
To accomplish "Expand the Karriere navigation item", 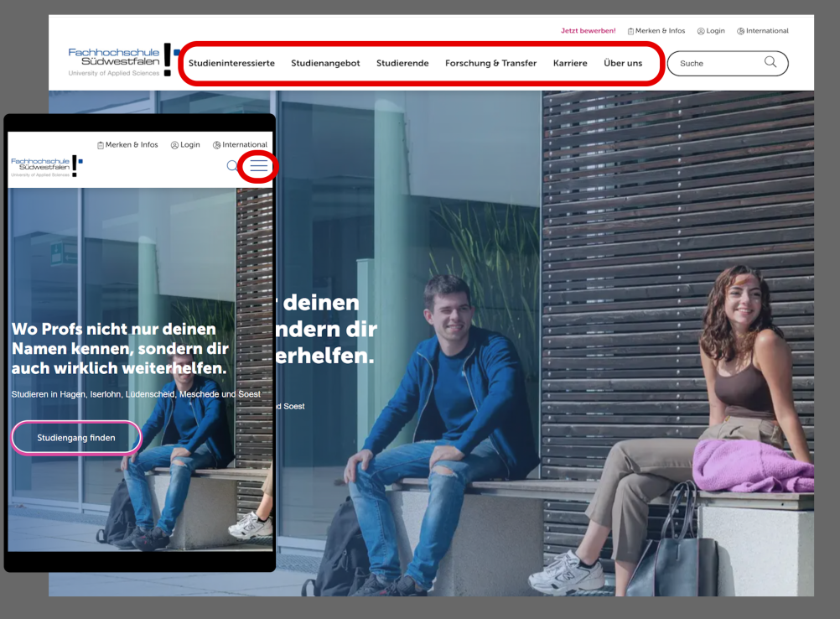I will [570, 64].
